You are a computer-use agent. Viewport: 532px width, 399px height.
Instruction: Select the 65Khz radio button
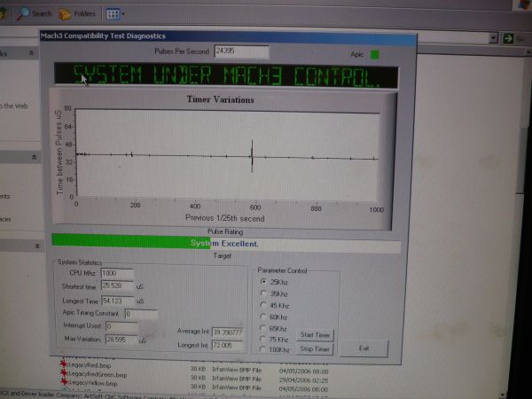tap(262, 328)
